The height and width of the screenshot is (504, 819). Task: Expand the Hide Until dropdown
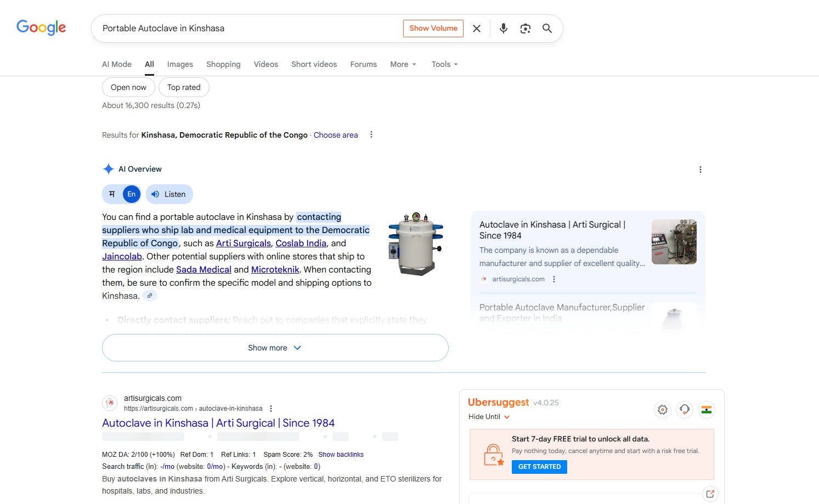(489, 417)
